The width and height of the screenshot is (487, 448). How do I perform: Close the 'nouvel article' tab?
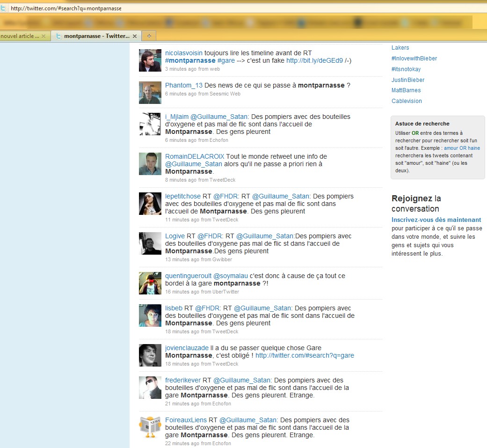pos(44,36)
